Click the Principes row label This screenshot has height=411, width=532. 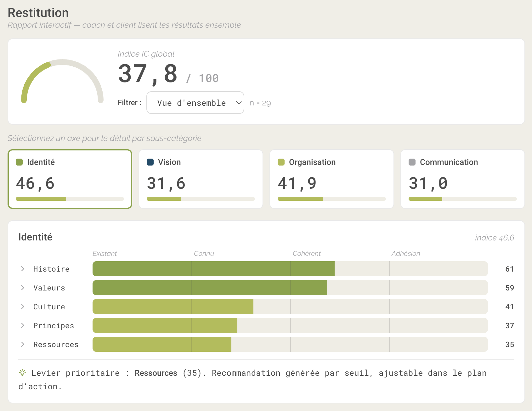pyautogui.click(x=54, y=326)
